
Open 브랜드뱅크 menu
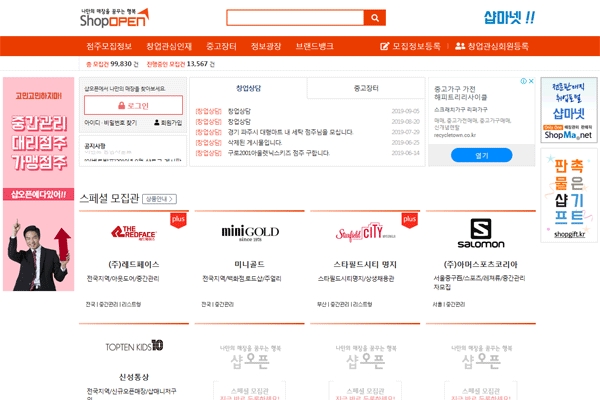[x=315, y=46]
